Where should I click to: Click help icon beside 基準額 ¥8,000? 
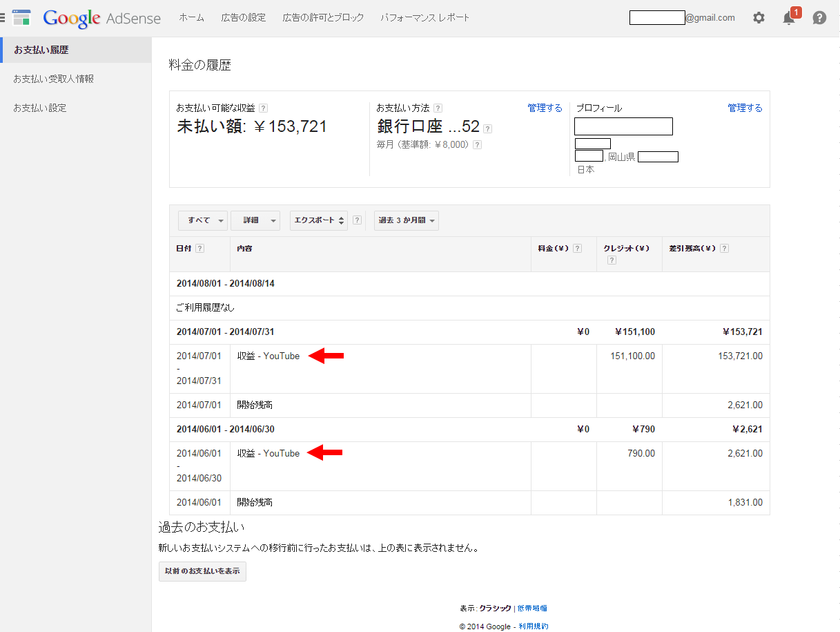coord(477,145)
